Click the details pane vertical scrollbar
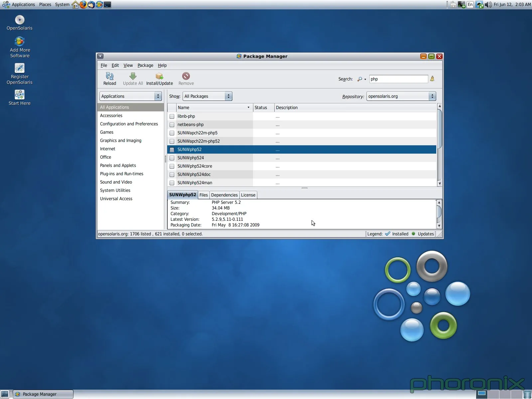The height and width of the screenshot is (399, 532). 439,214
